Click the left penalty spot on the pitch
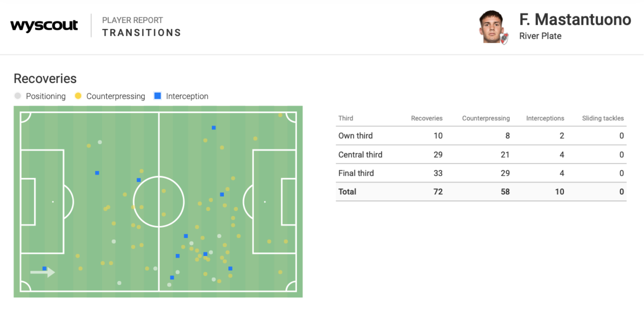Image resolution: width=644 pixels, height=312 pixels. [x=53, y=202]
